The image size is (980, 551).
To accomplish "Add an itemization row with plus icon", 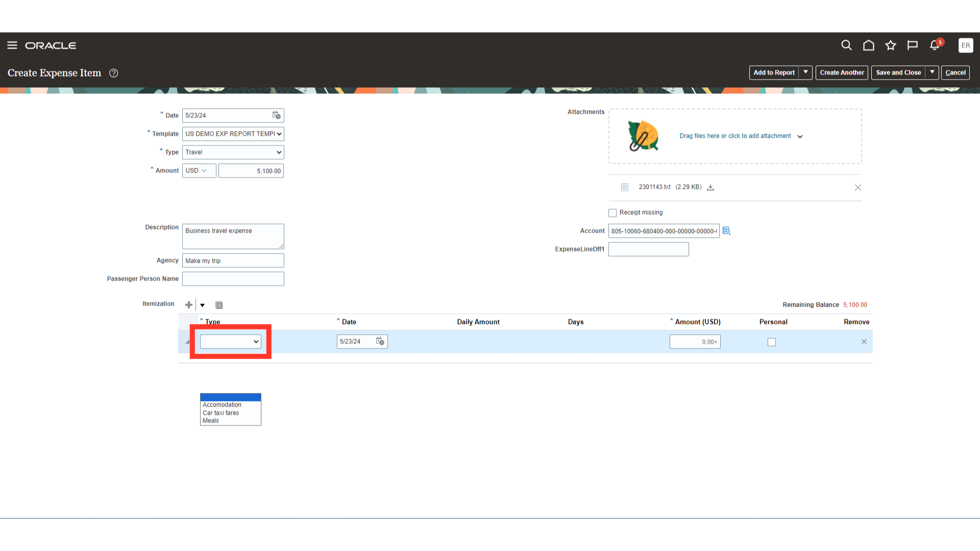I will 189,305.
